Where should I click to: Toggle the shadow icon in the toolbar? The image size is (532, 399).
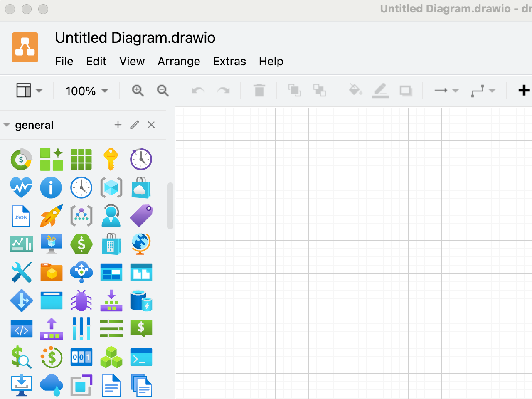tap(406, 91)
